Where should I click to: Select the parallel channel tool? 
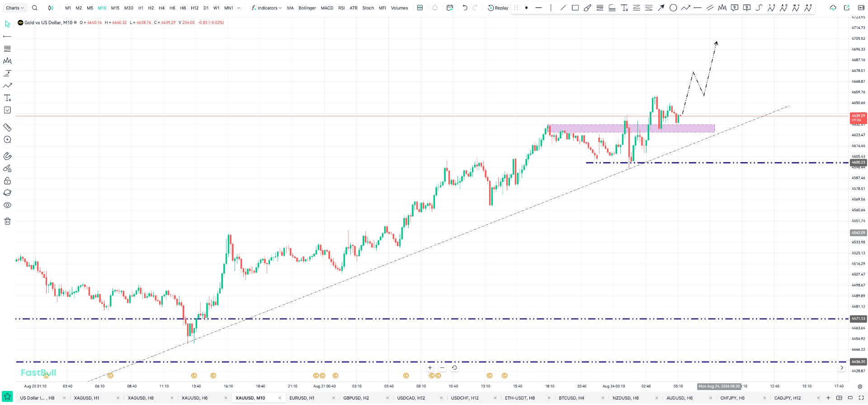click(710, 8)
